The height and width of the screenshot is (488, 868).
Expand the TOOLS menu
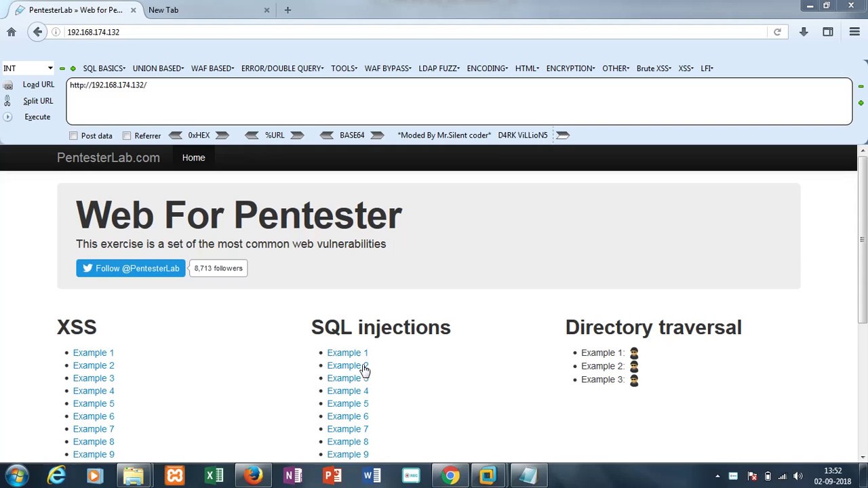(x=344, y=68)
